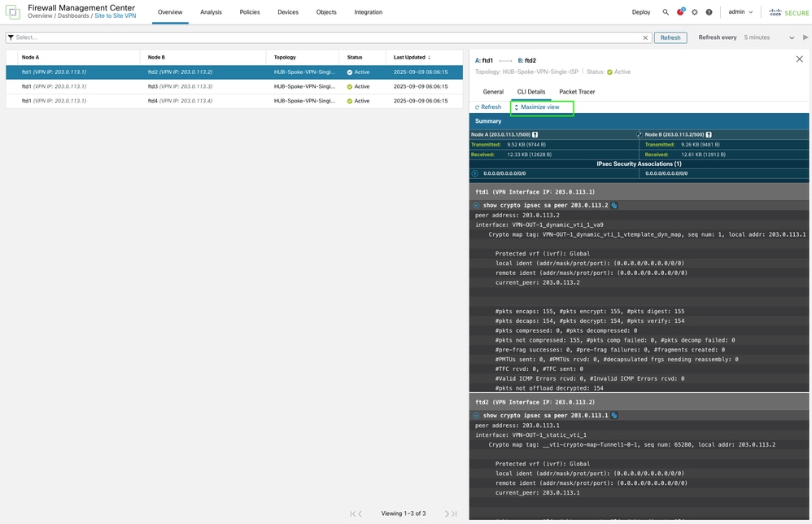
Task: Open the Objects menu
Action: click(326, 12)
